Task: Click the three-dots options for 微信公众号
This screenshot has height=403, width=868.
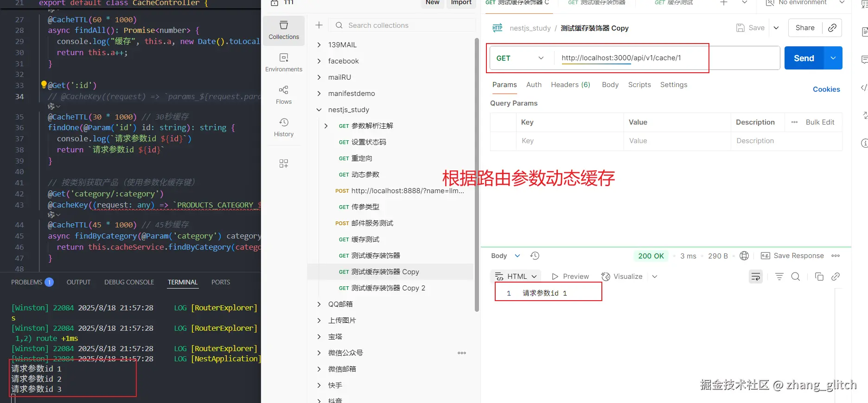Action: 462,353
